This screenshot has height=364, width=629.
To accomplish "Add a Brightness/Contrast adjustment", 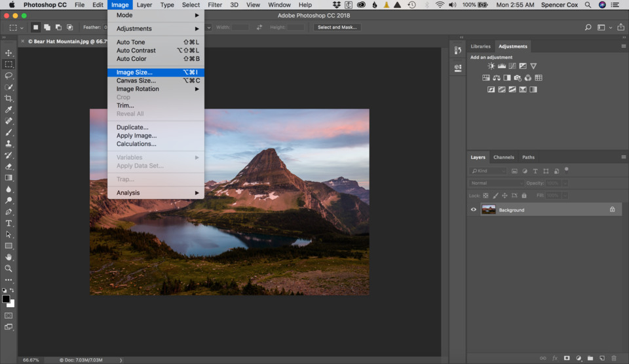I will (491, 66).
